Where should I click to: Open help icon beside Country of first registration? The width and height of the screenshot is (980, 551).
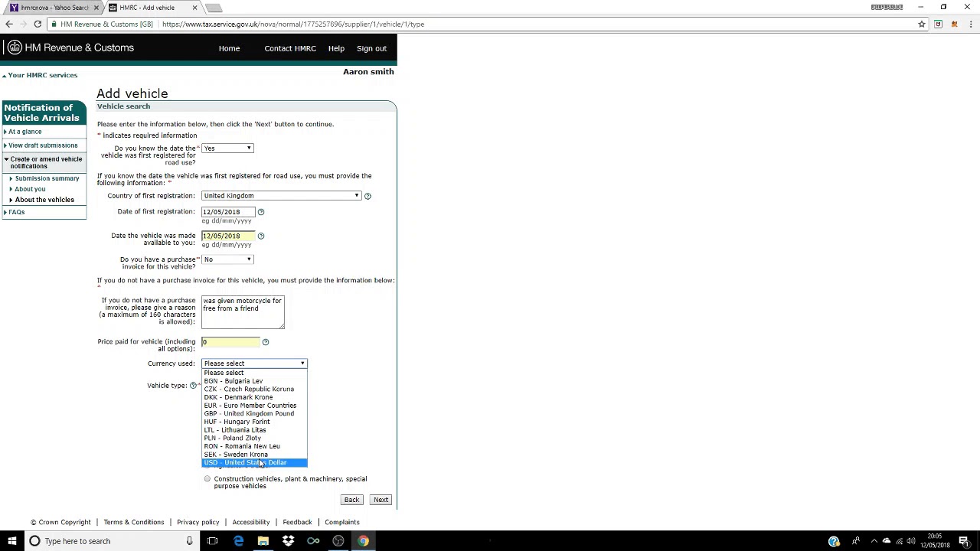(367, 196)
